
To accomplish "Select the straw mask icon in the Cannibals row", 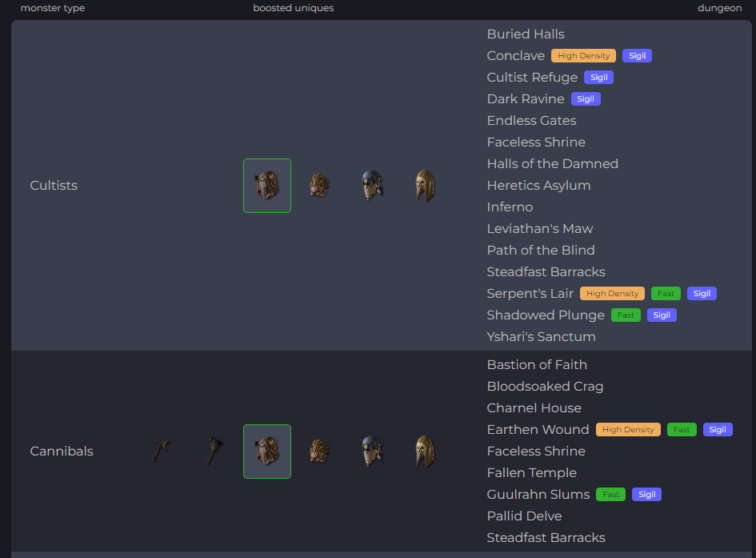I will 319,452.
